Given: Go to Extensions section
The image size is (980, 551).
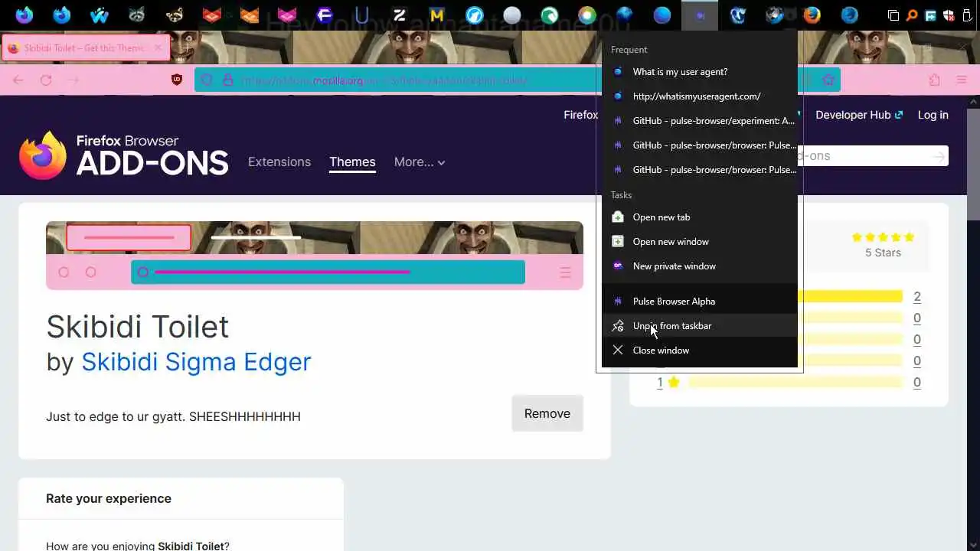Looking at the screenshot, I should (x=279, y=161).
